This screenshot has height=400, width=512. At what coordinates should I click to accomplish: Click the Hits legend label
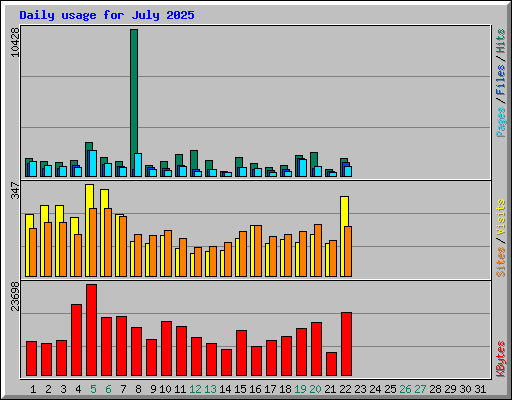coord(501,41)
